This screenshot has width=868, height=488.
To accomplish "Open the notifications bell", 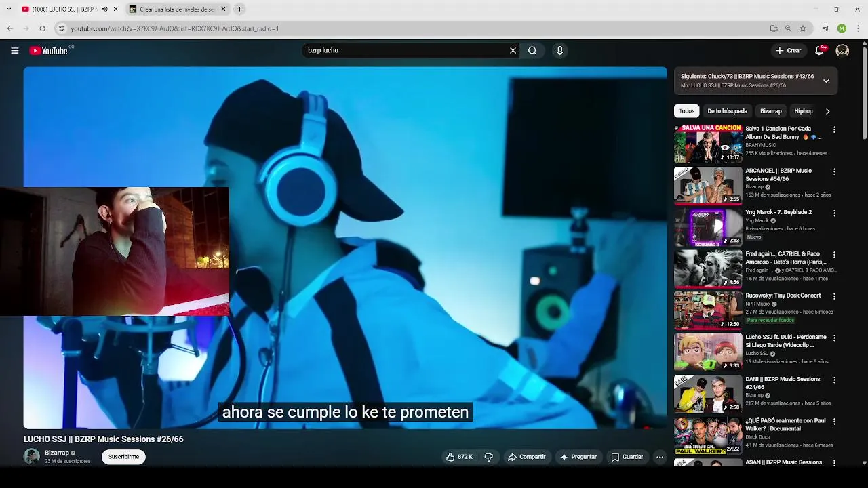I will pos(819,50).
